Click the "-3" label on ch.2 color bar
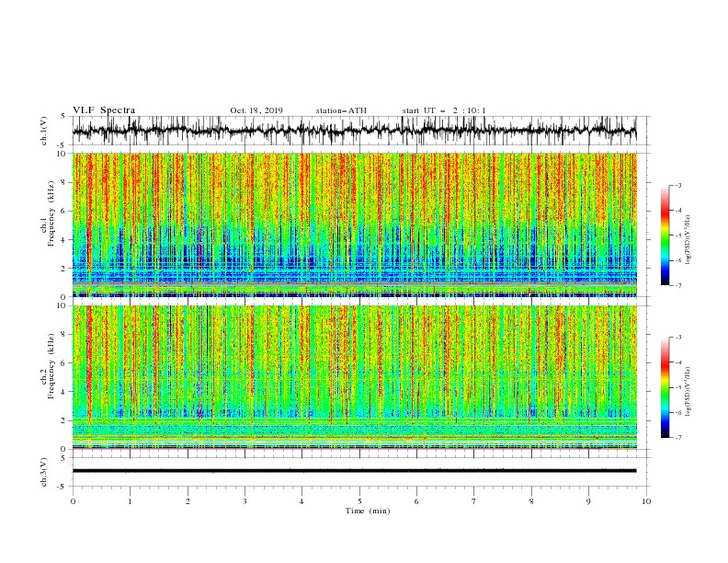Screen dimensions: 728x563 [678, 338]
